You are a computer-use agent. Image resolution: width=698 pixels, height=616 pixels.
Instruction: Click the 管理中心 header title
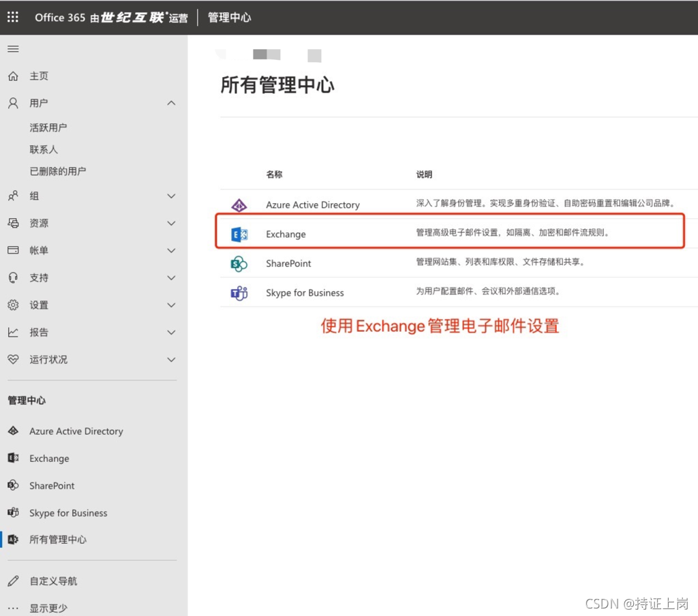tap(229, 17)
